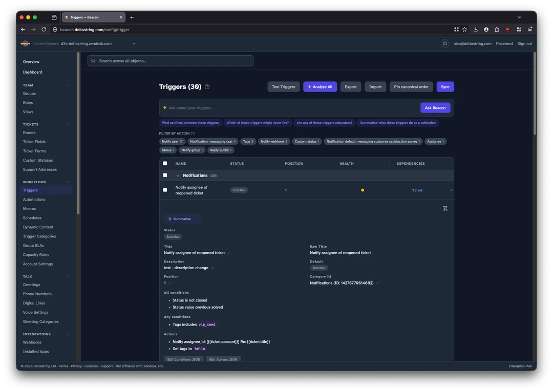Open browser downloads icon
553x392 pixels.
pos(475,30)
